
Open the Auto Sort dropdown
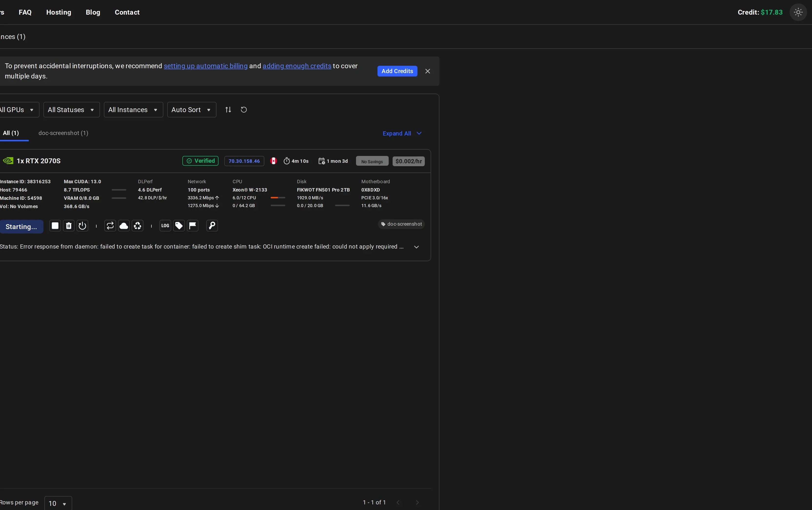(x=191, y=110)
